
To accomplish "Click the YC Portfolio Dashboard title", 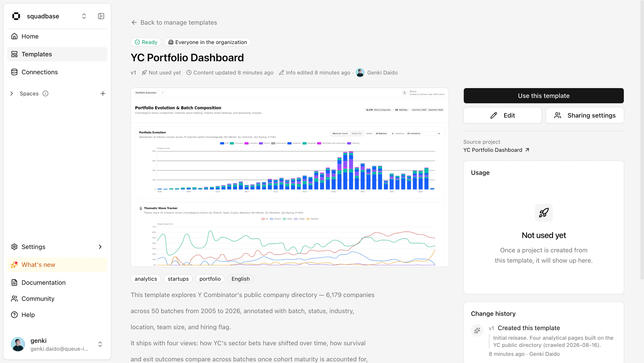I will coord(187,58).
